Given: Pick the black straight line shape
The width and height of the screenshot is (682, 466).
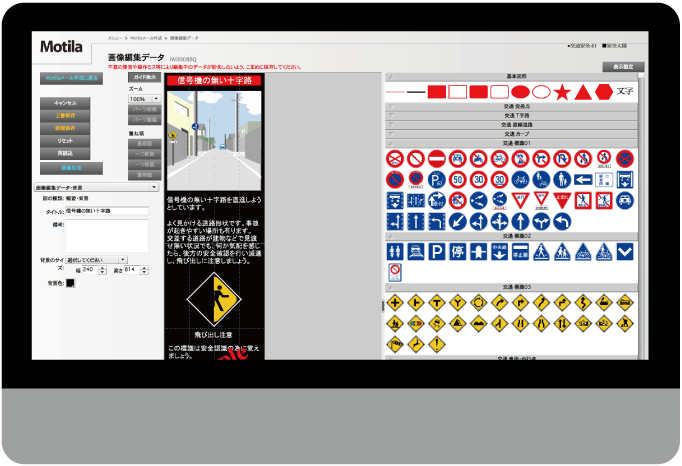Looking at the screenshot, I should pos(416,92).
